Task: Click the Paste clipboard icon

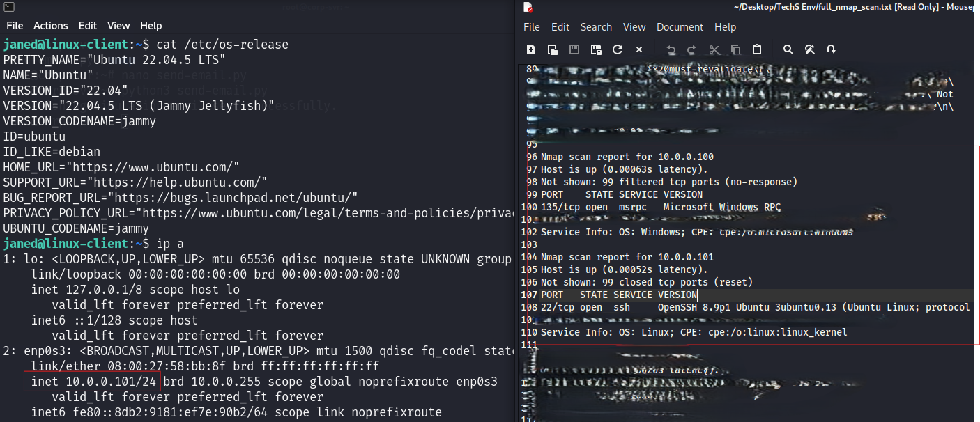Action: point(757,49)
